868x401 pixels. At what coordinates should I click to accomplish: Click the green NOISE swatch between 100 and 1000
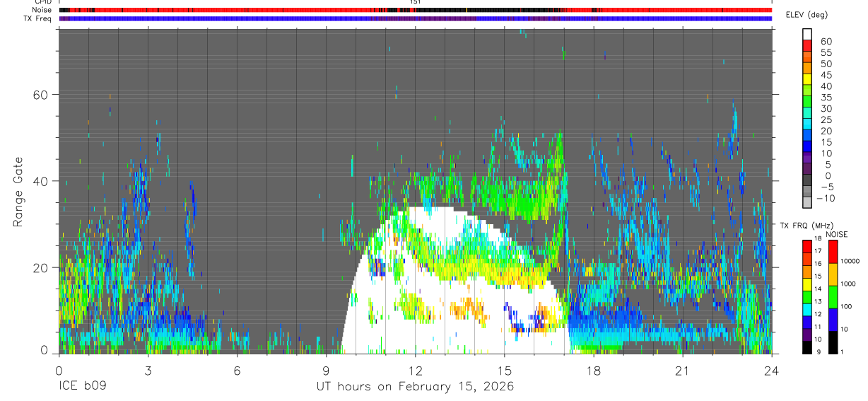pyautogui.click(x=833, y=296)
